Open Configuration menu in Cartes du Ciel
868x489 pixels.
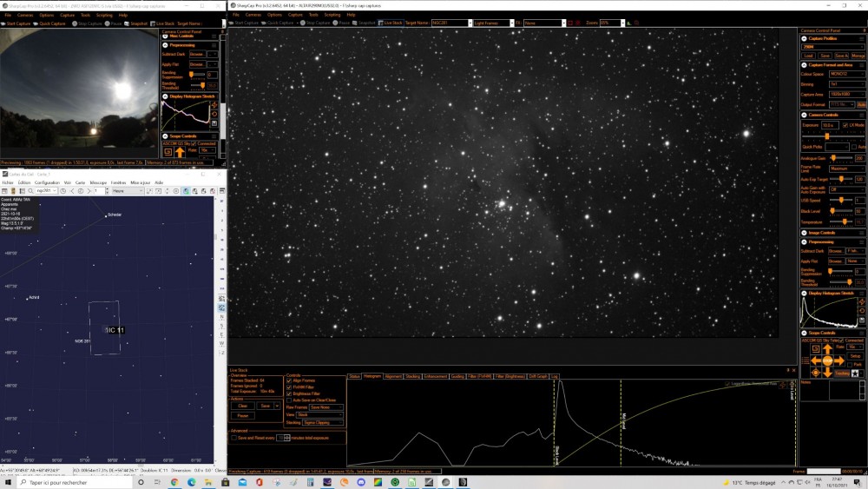47,182
